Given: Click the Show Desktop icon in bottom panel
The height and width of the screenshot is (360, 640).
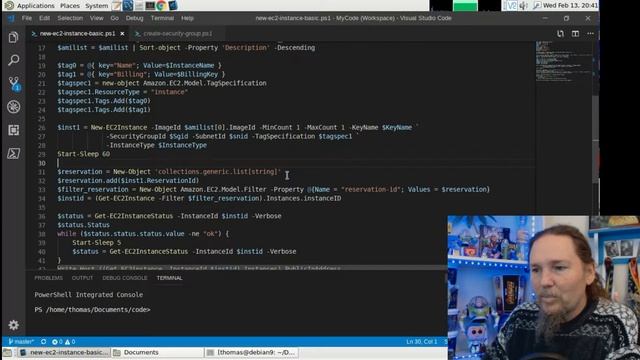Looking at the screenshot, I should point(7,353).
